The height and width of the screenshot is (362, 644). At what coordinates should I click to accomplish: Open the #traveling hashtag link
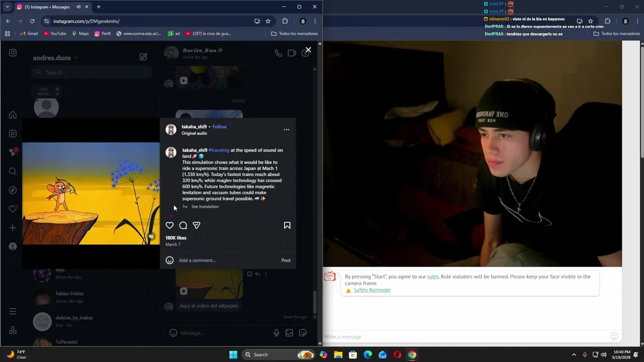219,150
